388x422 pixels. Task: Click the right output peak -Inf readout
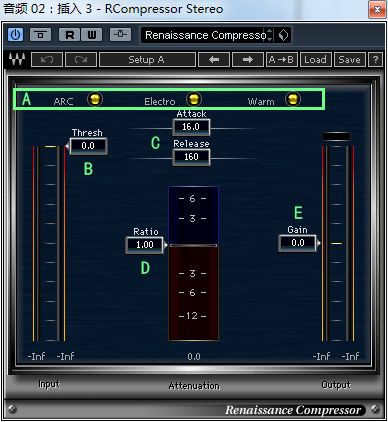(351, 356)
